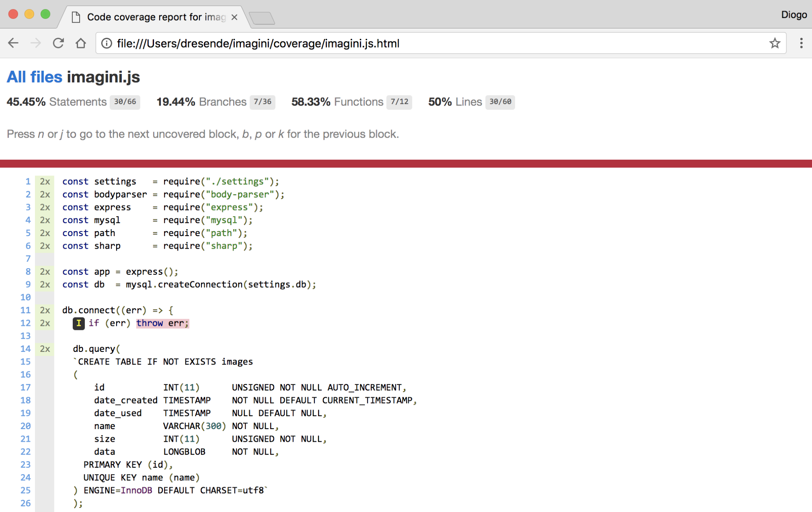Screen dimensions: 812x512
Task: Click line number 14 in the gutter
Action: pyautogui.click(x=26, y=349)
